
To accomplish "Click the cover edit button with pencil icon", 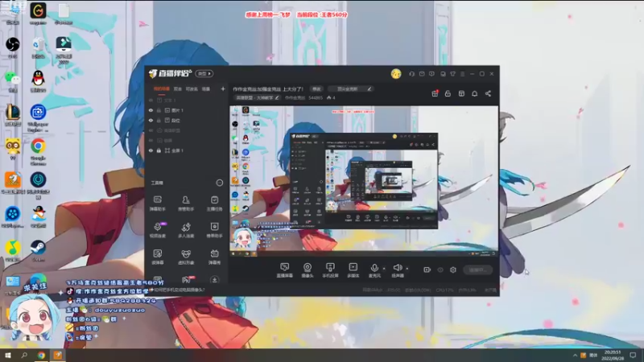I will [x=351, y=88].
